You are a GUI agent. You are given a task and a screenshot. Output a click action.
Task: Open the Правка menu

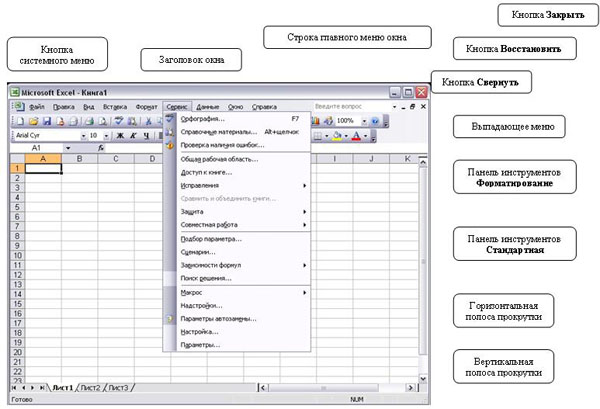click(x=64, y=107)
